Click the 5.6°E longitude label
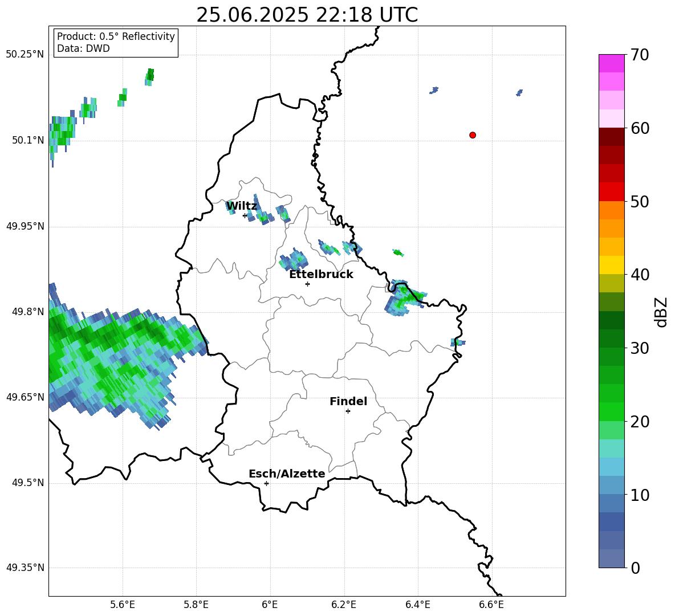 coord(123,605)
